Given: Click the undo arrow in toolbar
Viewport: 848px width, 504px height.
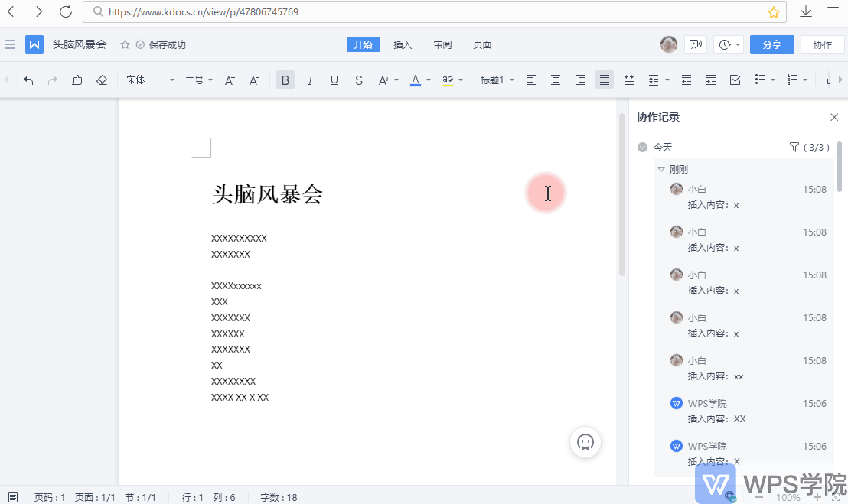Looking at the screenshot, I should (28, 80).
